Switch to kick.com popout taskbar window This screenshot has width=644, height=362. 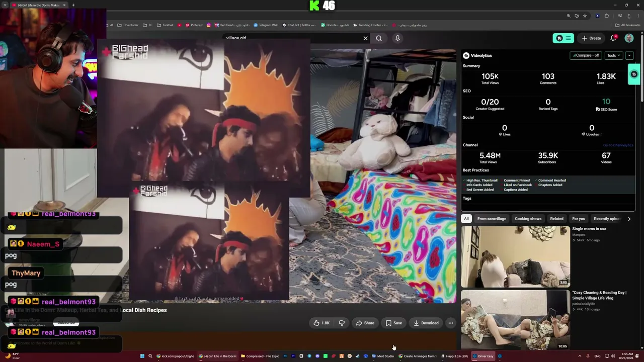tap(176, 356)
